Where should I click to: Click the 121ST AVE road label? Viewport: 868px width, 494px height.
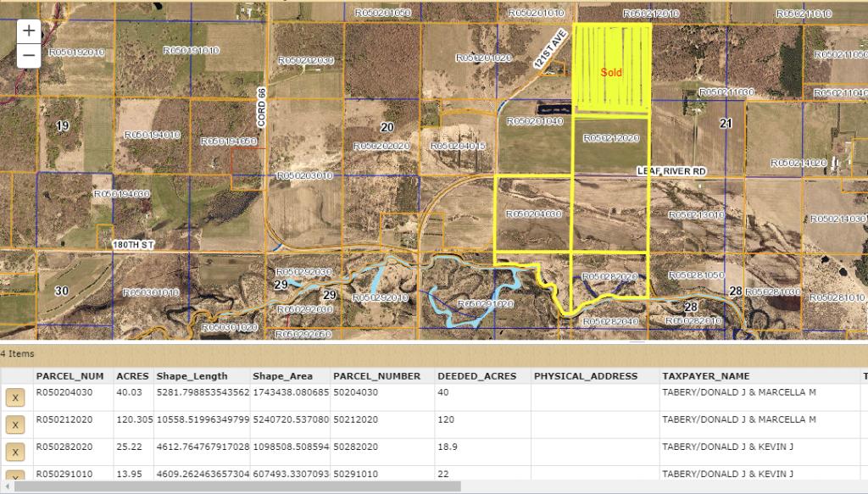551,49
